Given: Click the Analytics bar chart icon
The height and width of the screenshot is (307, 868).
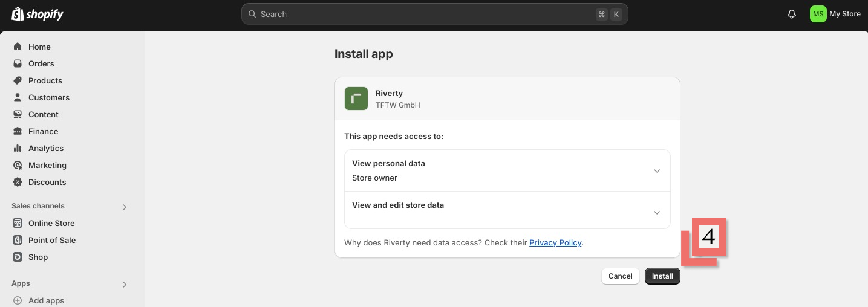Looking at the screenshot, I should [18, 148].
